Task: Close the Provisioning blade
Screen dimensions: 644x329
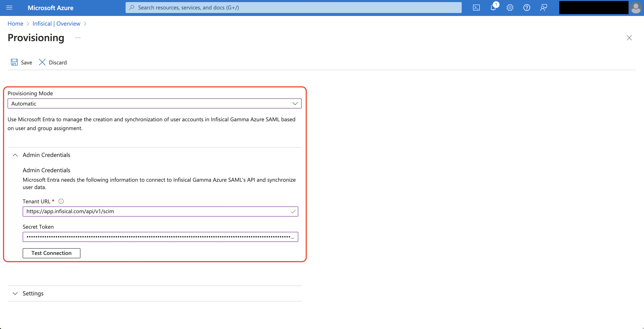Action: pyautogui.click(x=629, y=38)
